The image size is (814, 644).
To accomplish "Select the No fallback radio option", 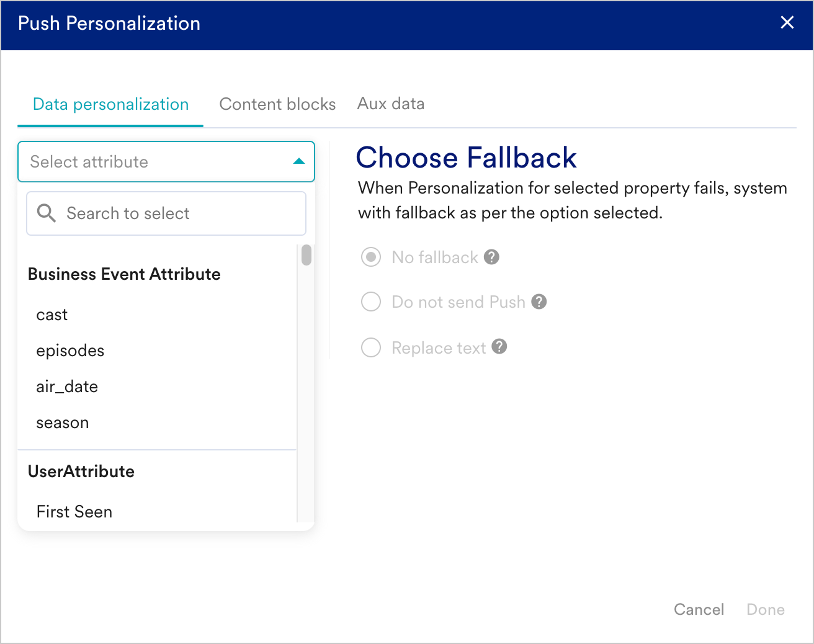I will point(371,257).
